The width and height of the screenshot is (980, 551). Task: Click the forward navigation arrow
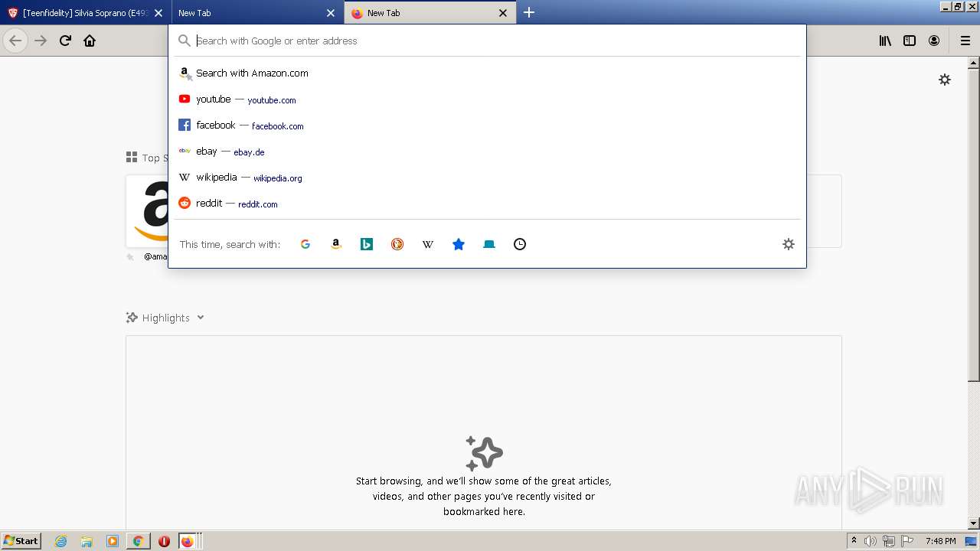[x=41, y=41]
